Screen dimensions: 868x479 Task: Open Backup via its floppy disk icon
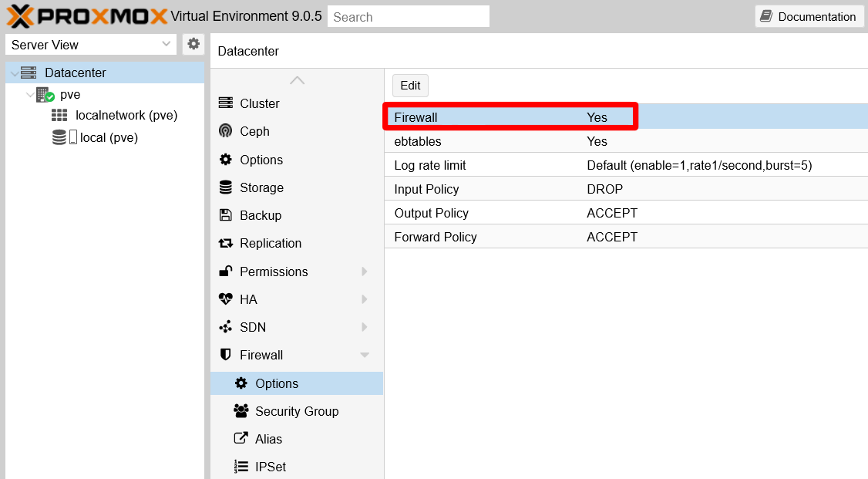click(227, 215)
